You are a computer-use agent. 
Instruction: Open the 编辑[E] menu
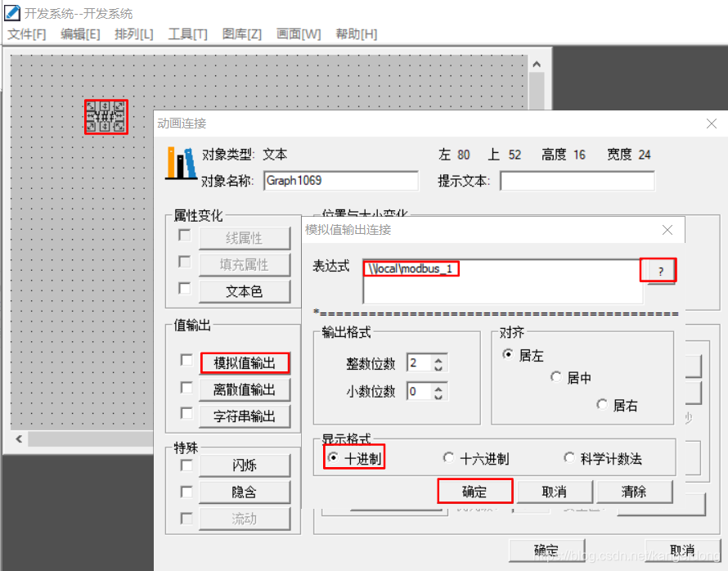[x=80, y=34]
